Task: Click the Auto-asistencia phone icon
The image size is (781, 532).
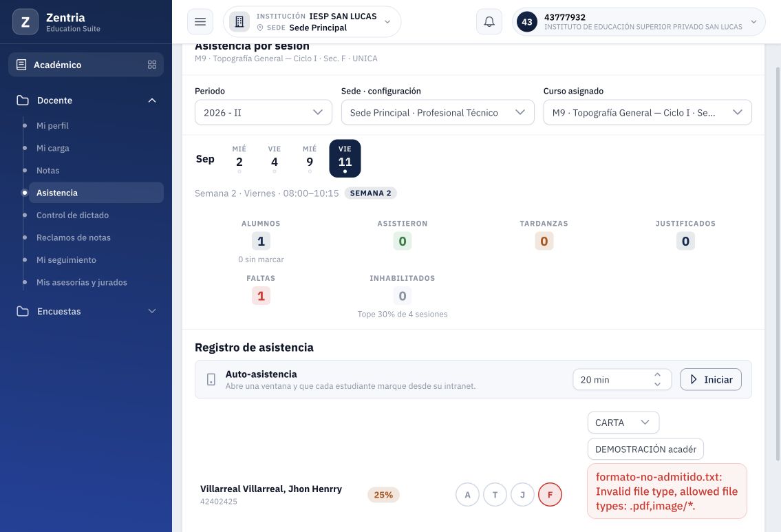Action: tap(211, 380)
